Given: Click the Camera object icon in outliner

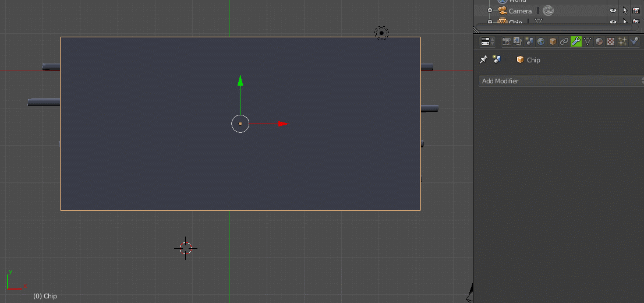Looking at the screenshot, I should [503, 10].
